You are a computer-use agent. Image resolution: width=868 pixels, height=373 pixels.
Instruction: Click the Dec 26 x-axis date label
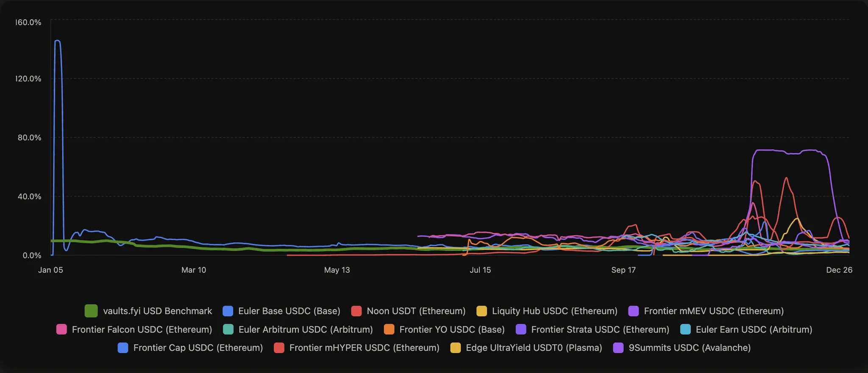839,270
